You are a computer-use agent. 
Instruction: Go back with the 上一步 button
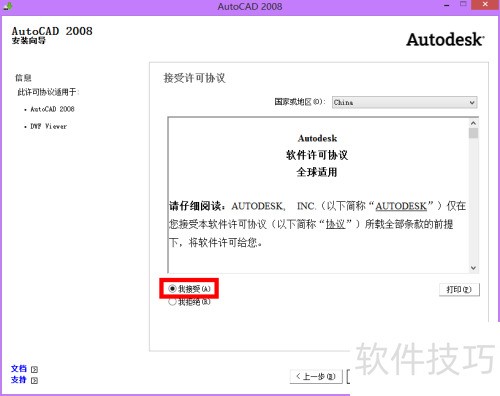[x=316, y=377]
